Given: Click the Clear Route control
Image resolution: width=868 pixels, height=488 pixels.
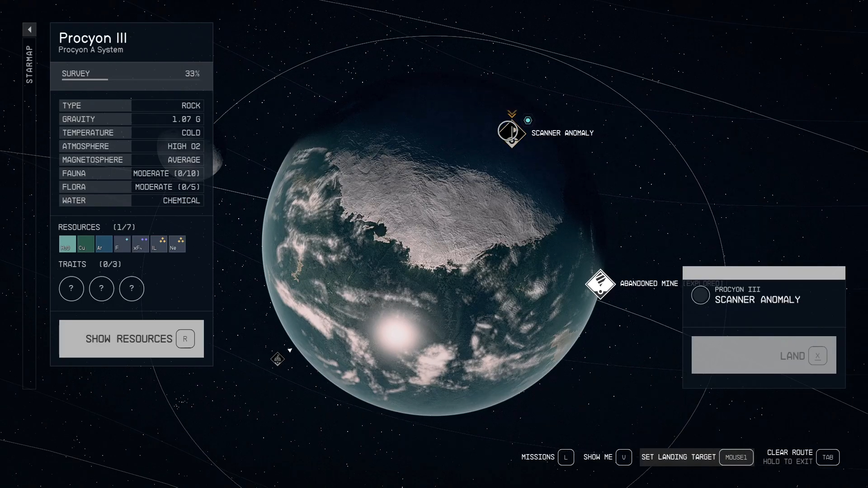Looking at the screenshot, I should pos(828,457).
